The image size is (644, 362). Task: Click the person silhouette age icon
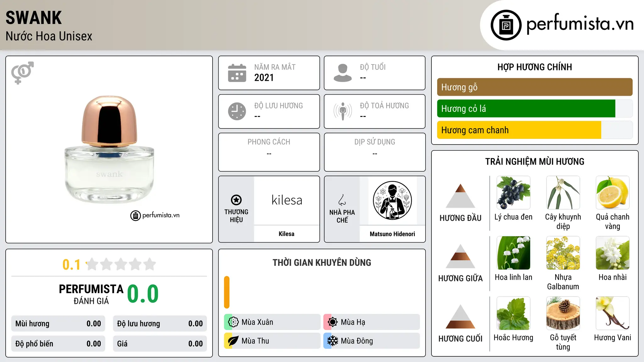(343, 73)
